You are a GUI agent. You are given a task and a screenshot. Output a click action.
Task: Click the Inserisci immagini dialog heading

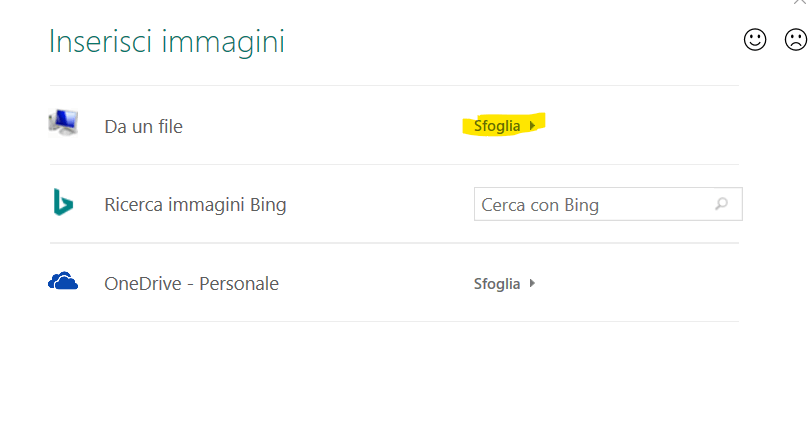(x=167, y=41)
